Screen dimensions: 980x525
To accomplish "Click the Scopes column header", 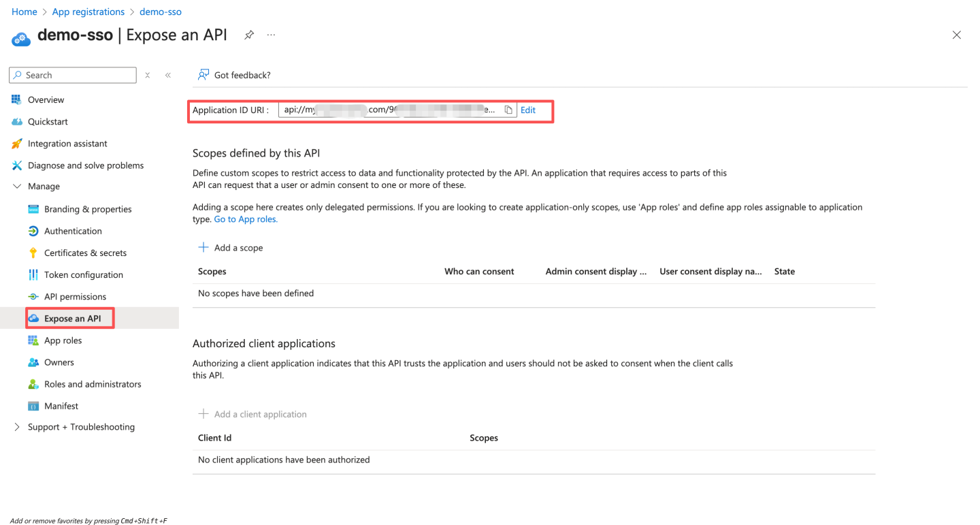I will point(212,271).
